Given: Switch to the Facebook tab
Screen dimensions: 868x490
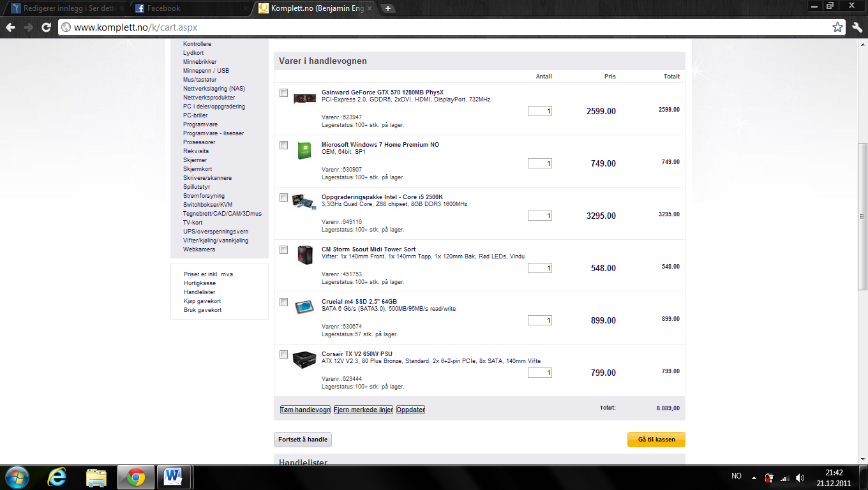Looking at the screenshot, I should click(x=190, y=8).
